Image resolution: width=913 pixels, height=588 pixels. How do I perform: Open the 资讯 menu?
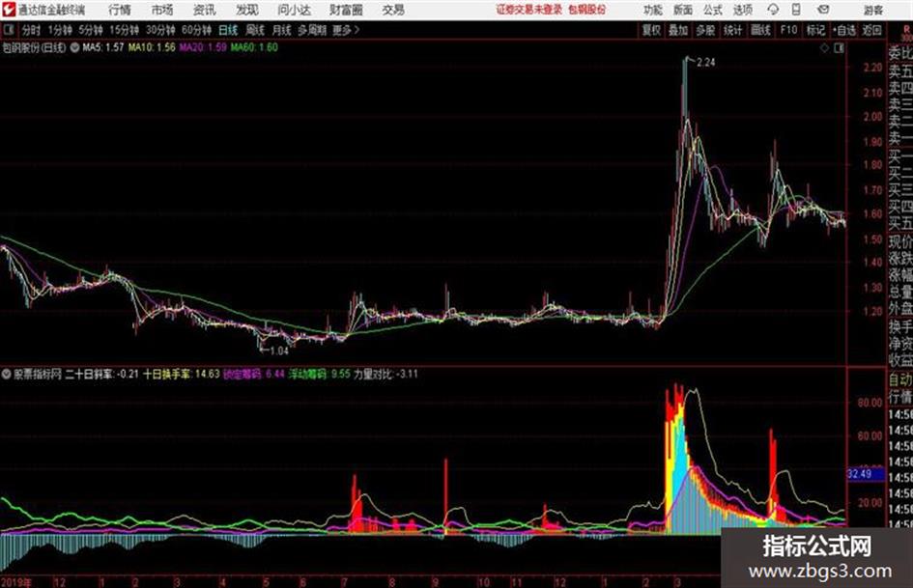tap(205, 10)
